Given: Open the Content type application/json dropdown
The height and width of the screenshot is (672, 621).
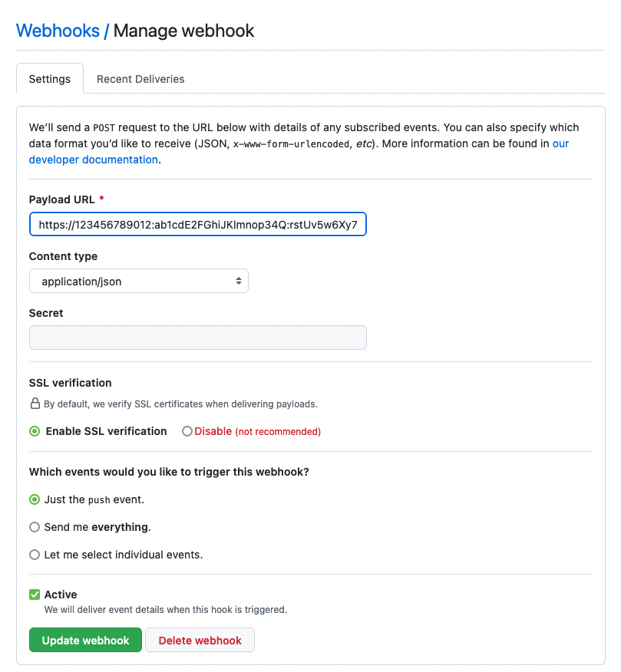Looking at the screenshot, I should [x=138, y=281].
